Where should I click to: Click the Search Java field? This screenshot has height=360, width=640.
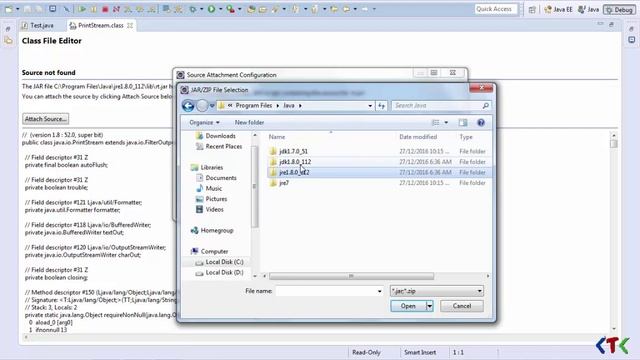441,106
